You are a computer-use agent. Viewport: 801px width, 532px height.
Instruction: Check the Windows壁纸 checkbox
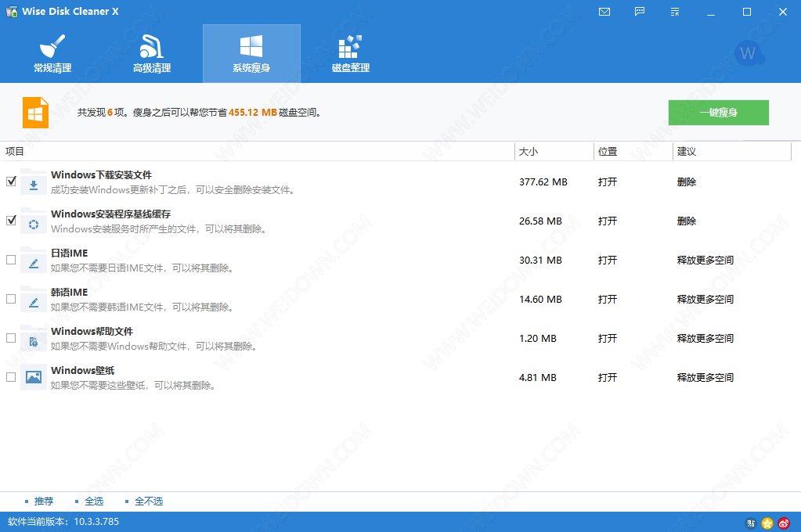11,377
